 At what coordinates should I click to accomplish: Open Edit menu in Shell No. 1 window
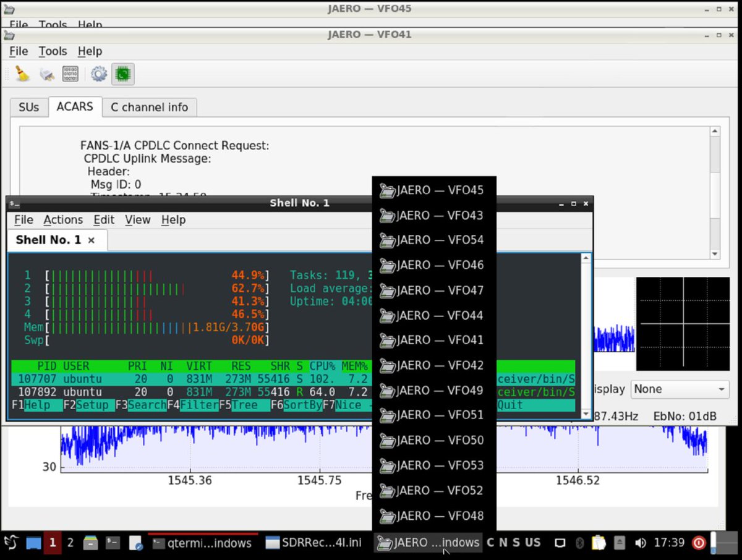point(104,220)
